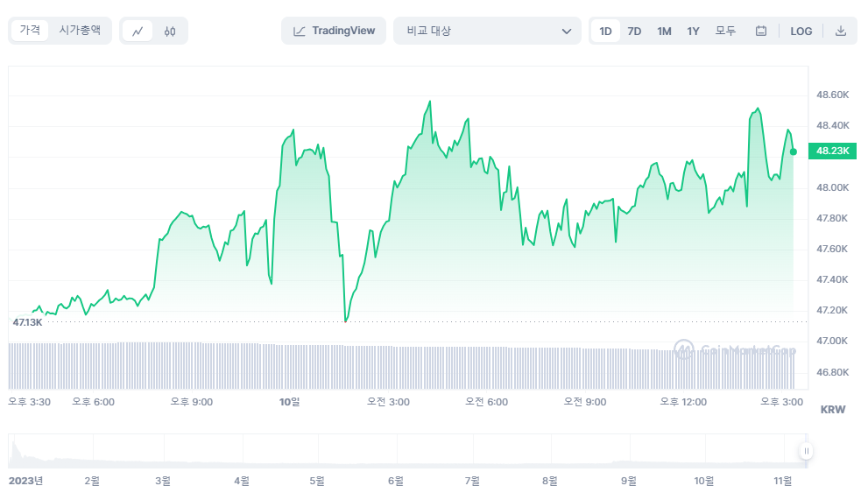Select 1D time range

pos(605,31)
